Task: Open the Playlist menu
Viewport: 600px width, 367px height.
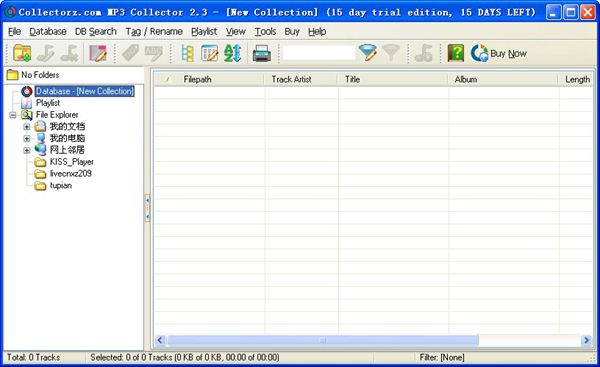Action: point(204,31)
